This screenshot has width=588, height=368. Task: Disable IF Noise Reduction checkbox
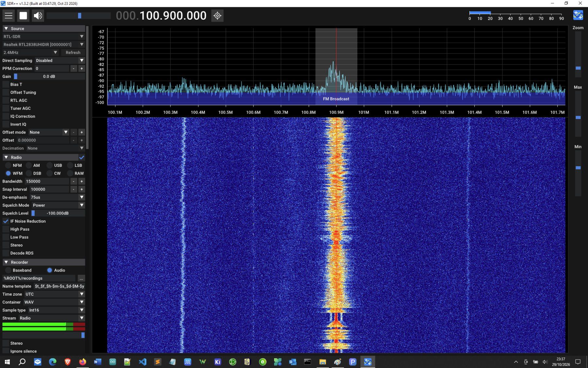click(6, 221)
